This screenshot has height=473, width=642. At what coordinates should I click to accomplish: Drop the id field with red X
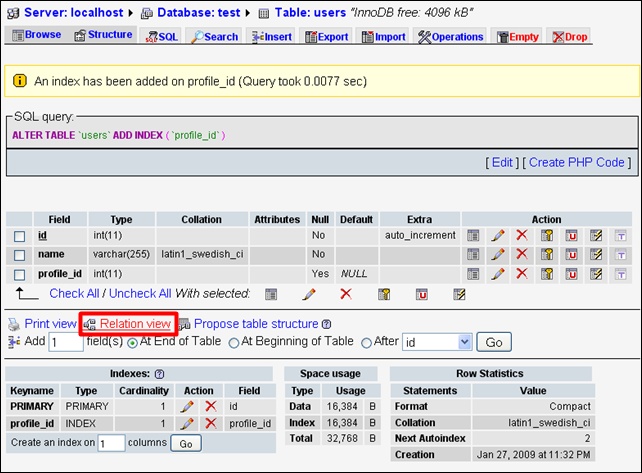pyautogui.click(x=522, y=235)
